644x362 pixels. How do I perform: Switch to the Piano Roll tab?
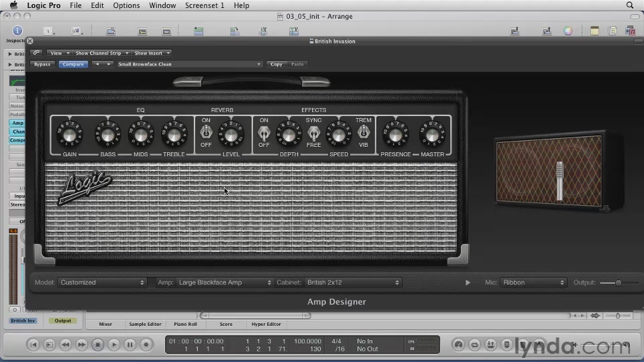click(185, 324)
